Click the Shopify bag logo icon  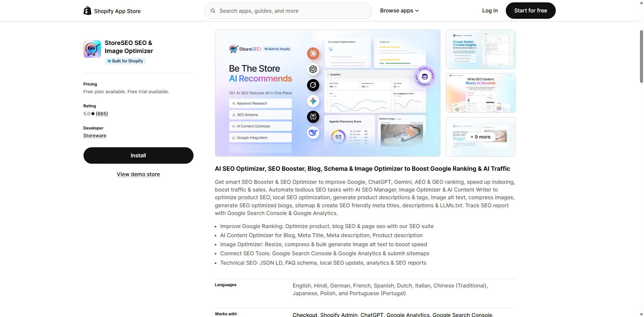click(87, 11)
